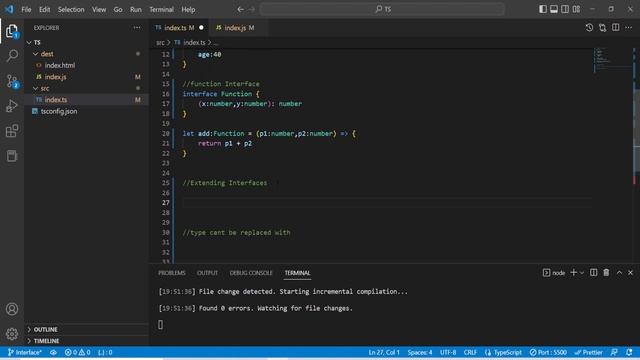The image size is (640, 360).
Task: Open the Terminal menu
Action: click(x=161, y=9)
